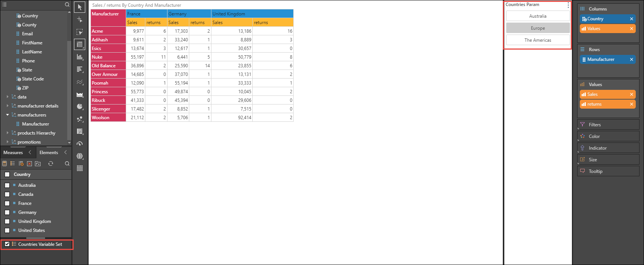Click the grid table visualization icon
Image resolution: width=644 pixels, height=265 pixels.
click(80, 45)
